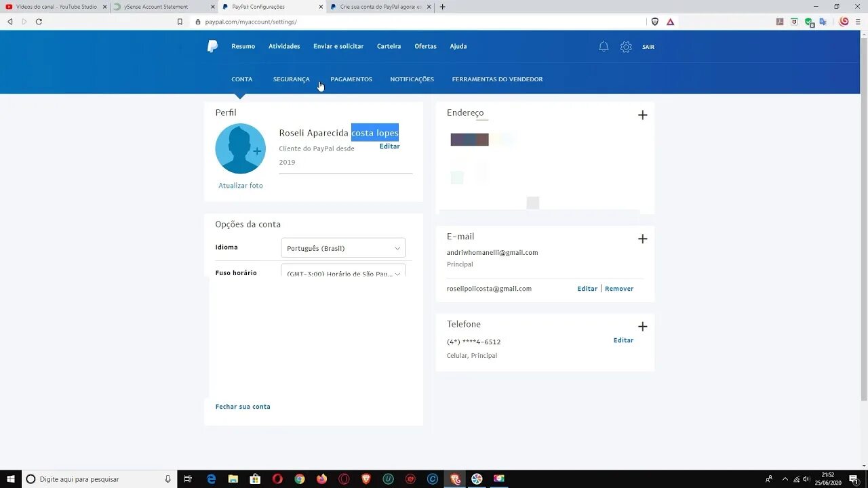This screenshot has width=868, height=488.
Task: Edit the roselipolicosta e-mail
Action: [587, 289]
